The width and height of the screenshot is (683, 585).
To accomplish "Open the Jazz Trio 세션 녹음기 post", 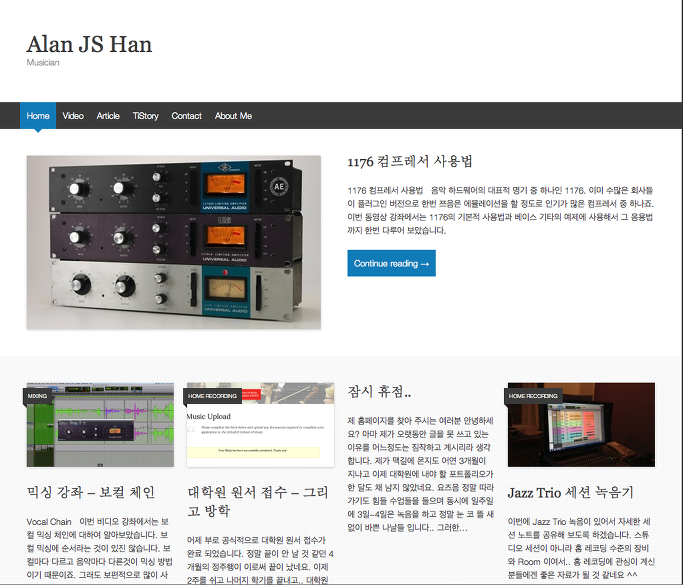I will point(571,492).
